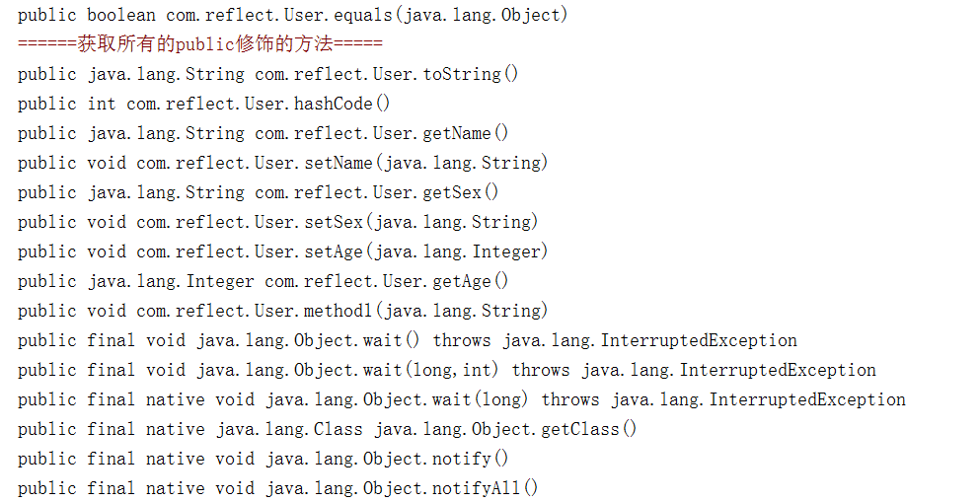Screen dimensions: 980x502
Task: Click the User.setAge method line
Action: 282,251
